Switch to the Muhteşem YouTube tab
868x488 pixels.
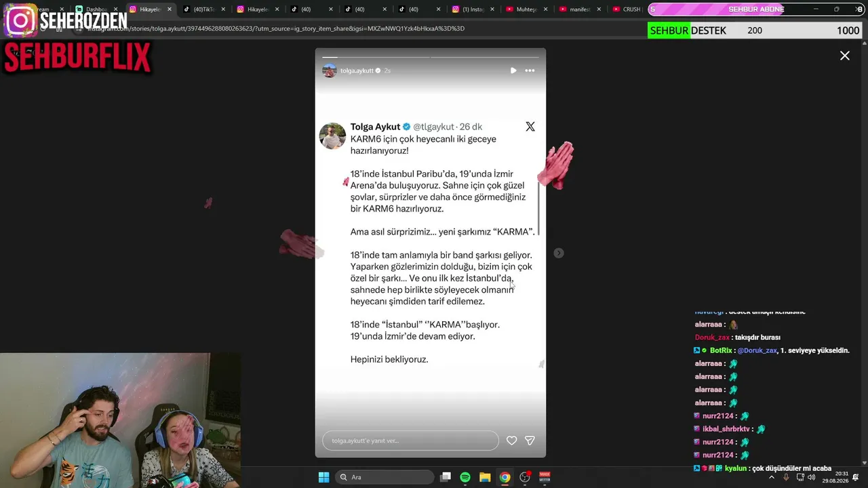tap(526, 9)
